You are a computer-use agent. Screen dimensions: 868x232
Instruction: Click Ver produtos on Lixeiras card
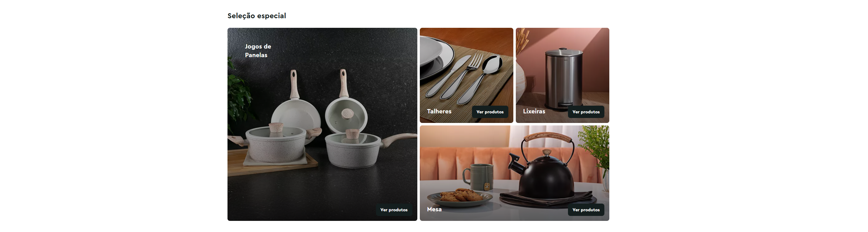(x=586, y=112)
